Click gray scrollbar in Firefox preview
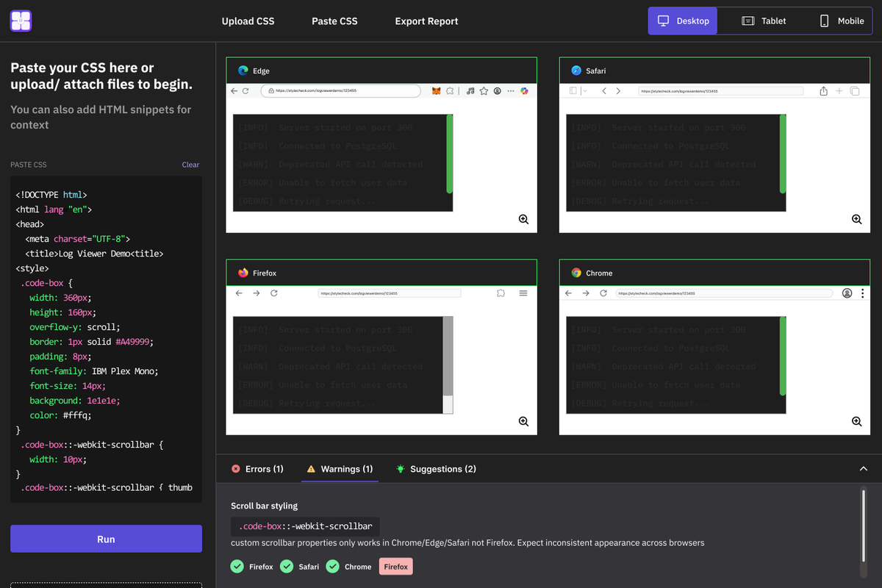This screenshot has width=882, height=588. click(448, 357)
